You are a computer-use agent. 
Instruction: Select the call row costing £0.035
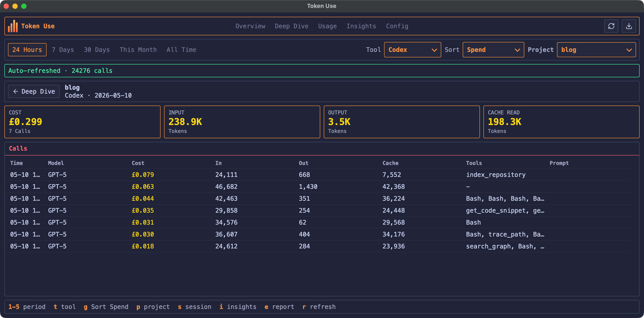coord(319,211)
